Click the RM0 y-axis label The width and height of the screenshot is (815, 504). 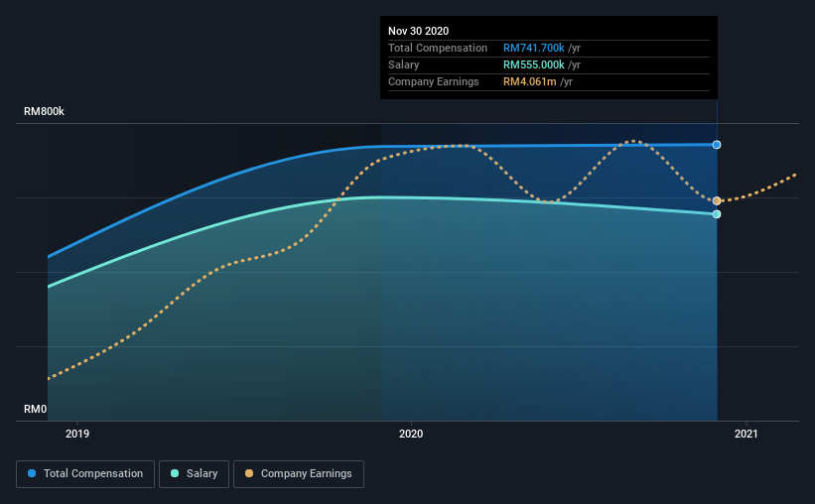pos(36,409)
